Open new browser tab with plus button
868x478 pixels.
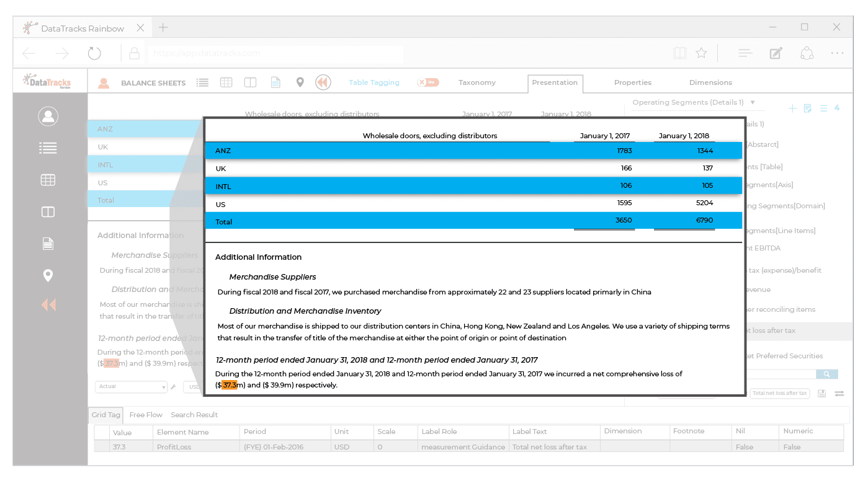pyautogui.click(x=163, y=27)
